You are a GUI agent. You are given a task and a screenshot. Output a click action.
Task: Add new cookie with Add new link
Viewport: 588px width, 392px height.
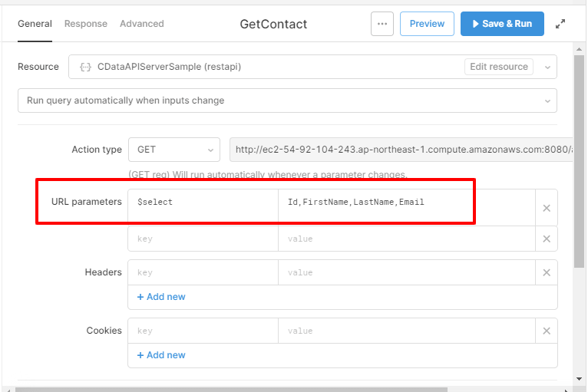point(161,355)
